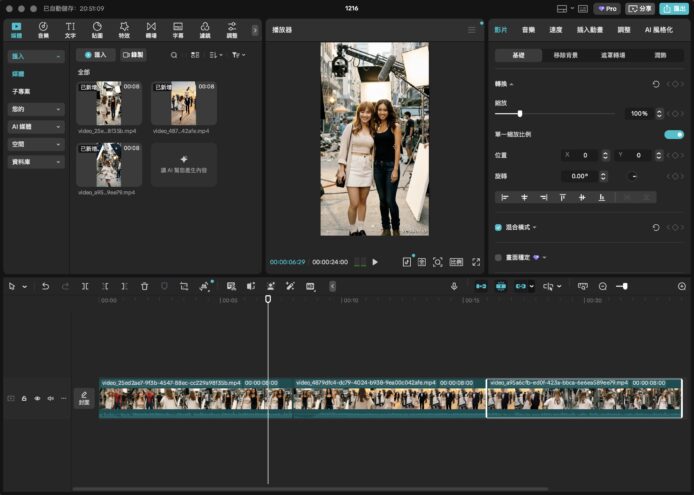This screenshot has width=694, height=495.
Task: Open the 濾鏡 (Filters) panel icon
Action: click(205, 29)
